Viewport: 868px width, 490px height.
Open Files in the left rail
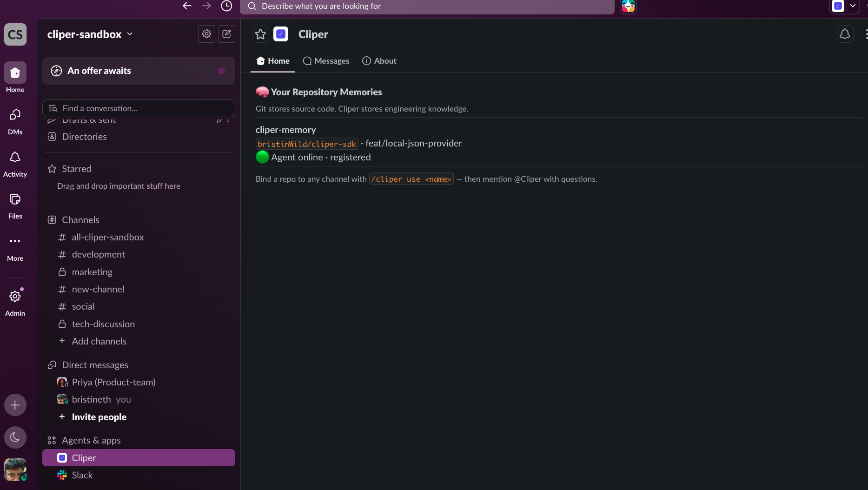(x=15, y=206)
